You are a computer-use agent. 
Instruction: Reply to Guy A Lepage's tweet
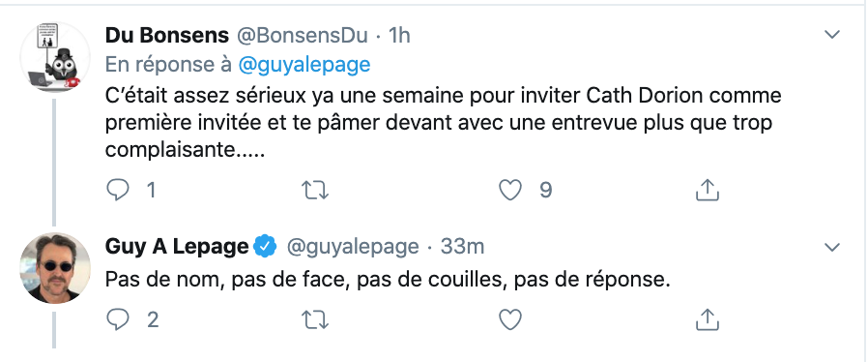[x=117, y=319]
